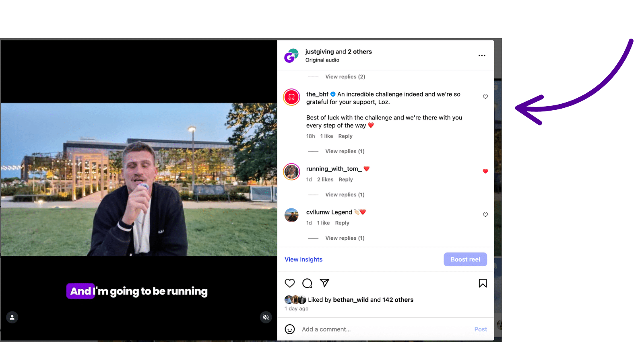The width and height of the screenshot is (644, 362).
Task: Share the reel with the paper plane icon
Action: point(324,283)
